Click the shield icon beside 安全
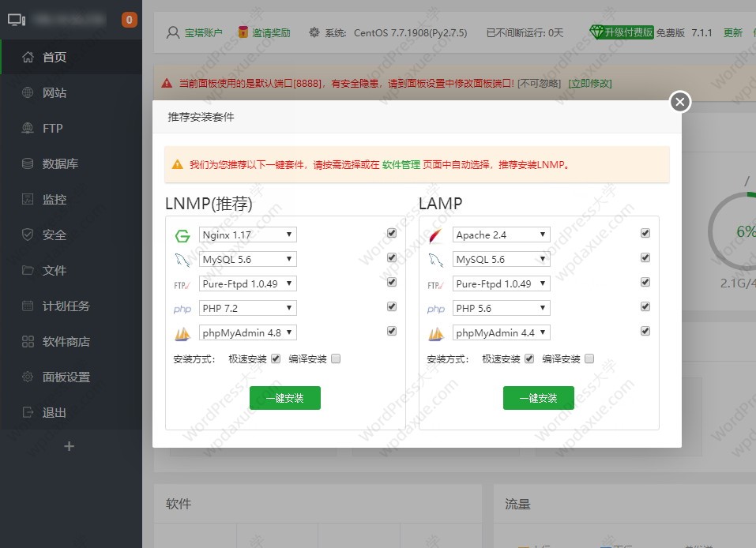756x548 pixels. [28, 235]
